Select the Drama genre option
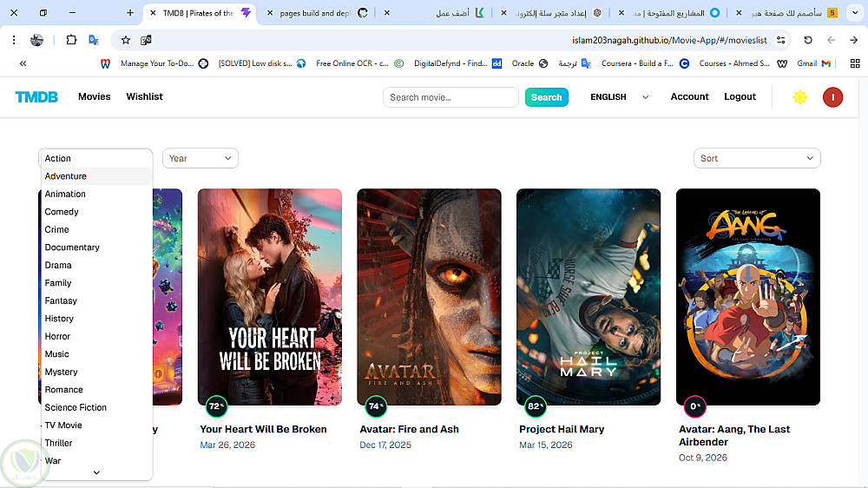868x488 pixels. click(x=96, y=266)
